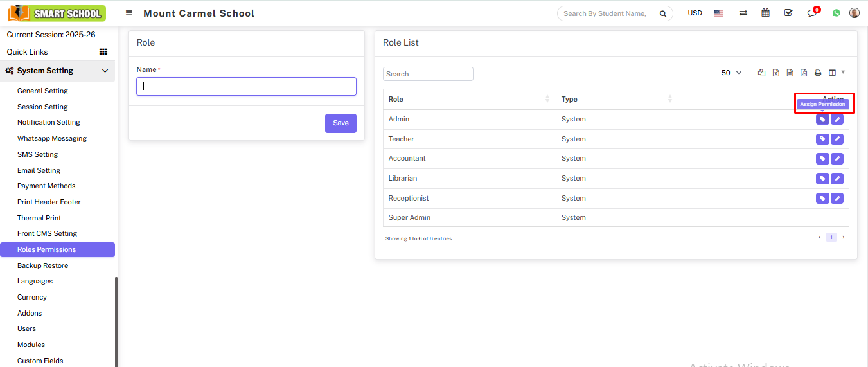
Task: Click the print icon above table
Action: click(818, 73)
